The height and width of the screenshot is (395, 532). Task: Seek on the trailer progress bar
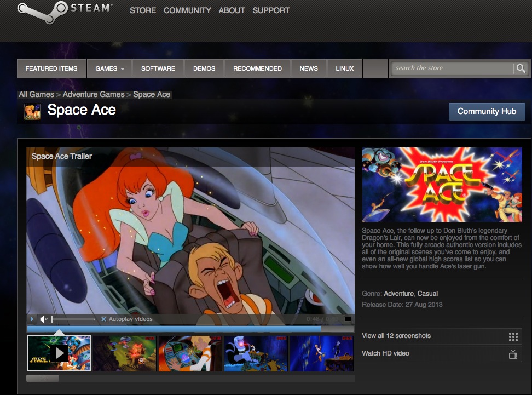tap(190, 329)
